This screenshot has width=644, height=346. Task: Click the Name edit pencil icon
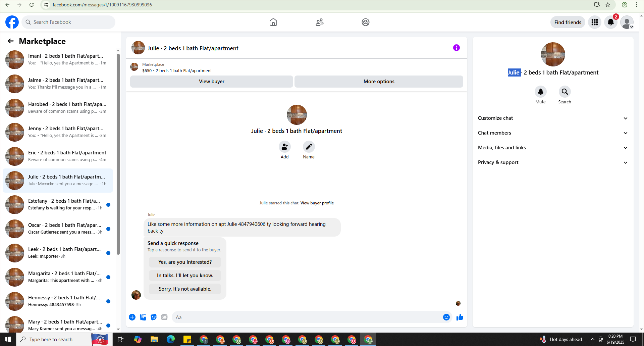(x=309, y=147)
